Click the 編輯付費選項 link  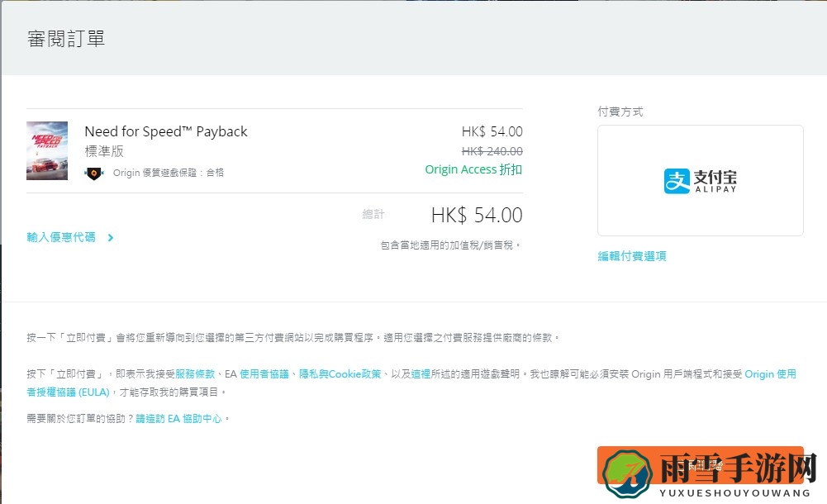point(632,256)
